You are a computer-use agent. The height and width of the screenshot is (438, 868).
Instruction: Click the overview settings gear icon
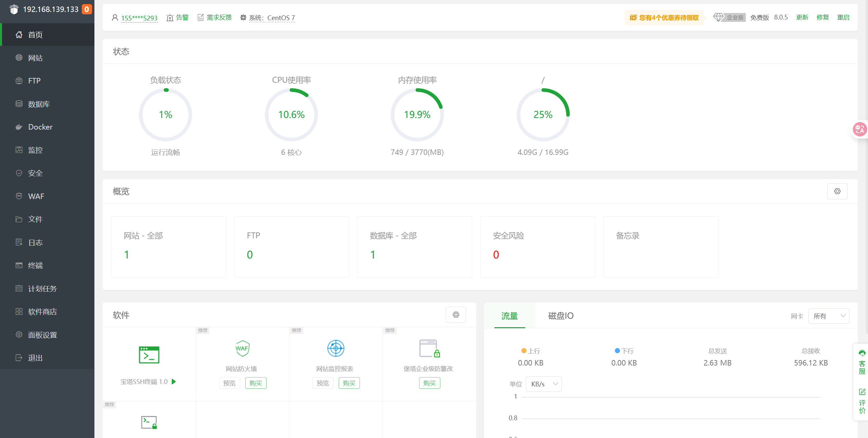click(837, 191)
